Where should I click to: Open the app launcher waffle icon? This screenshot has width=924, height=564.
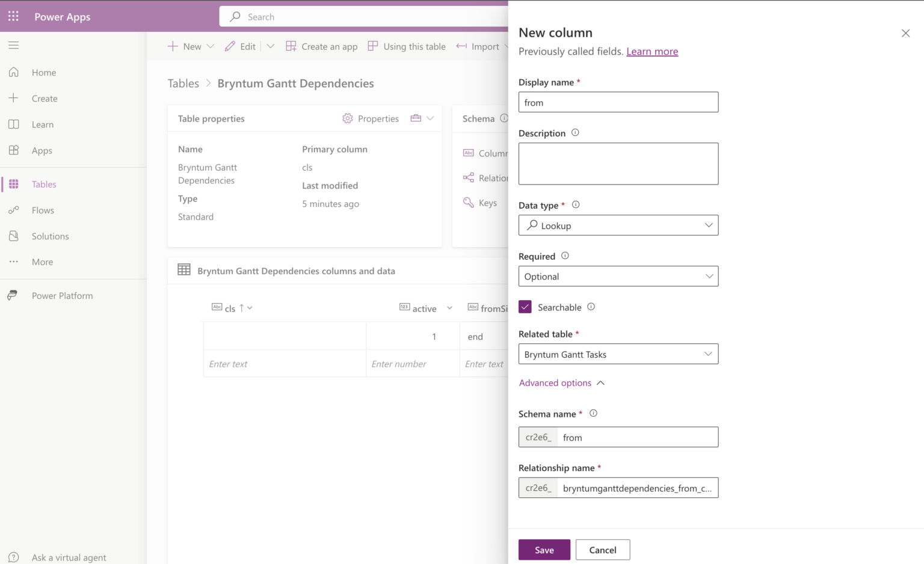(x=13, y=16)
